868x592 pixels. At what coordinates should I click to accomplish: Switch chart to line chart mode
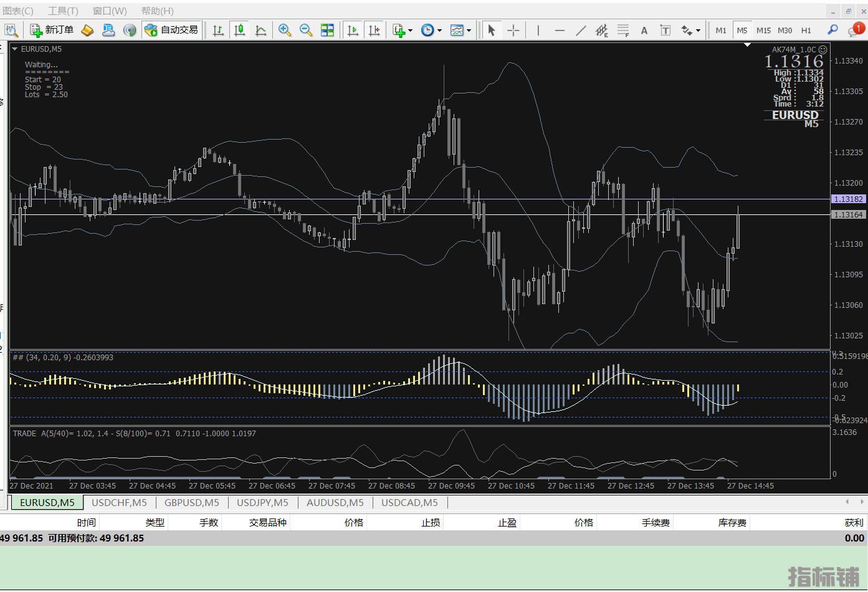tap(261, 30)
